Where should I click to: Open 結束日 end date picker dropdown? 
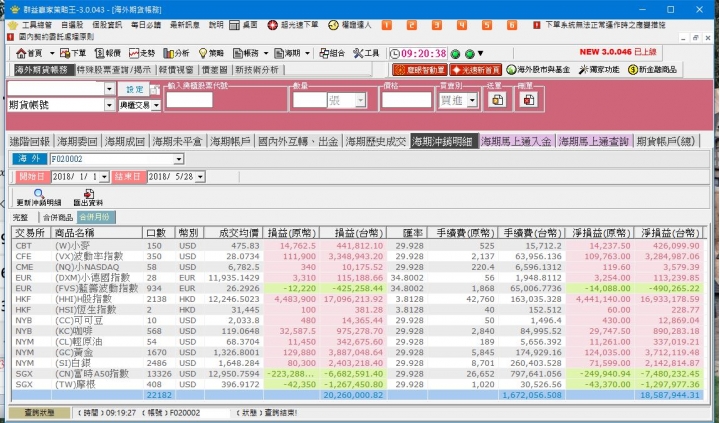200,176
